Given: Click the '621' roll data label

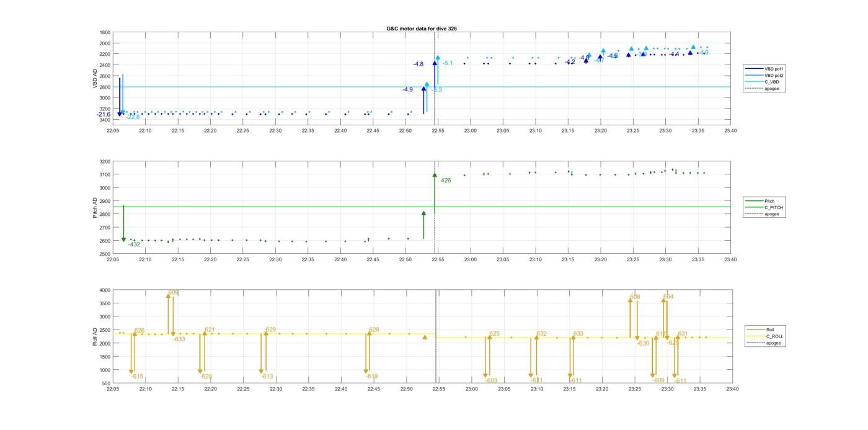Looking at the screenshot, I should pyautogui.click(x=210, y=330).
